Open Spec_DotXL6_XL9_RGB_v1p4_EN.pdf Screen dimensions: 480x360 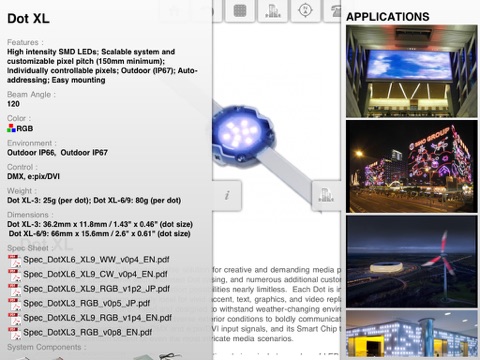point(90,318)
